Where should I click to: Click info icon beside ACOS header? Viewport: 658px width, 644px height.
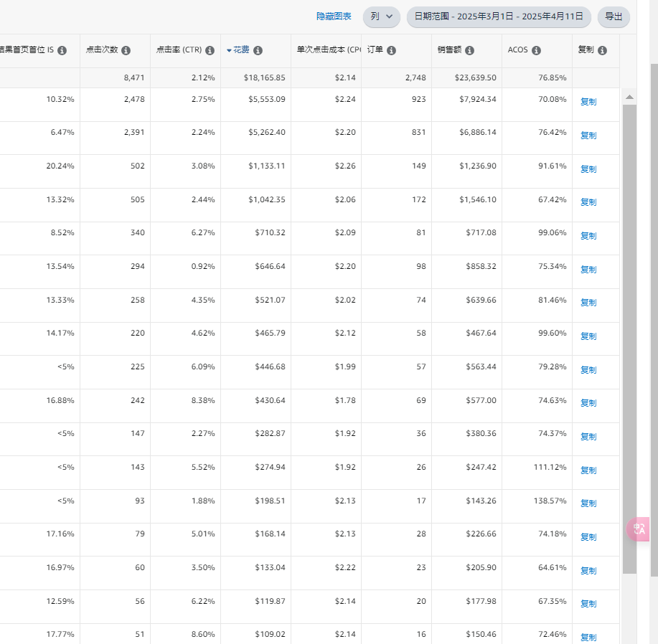click(x=536, y=50)
